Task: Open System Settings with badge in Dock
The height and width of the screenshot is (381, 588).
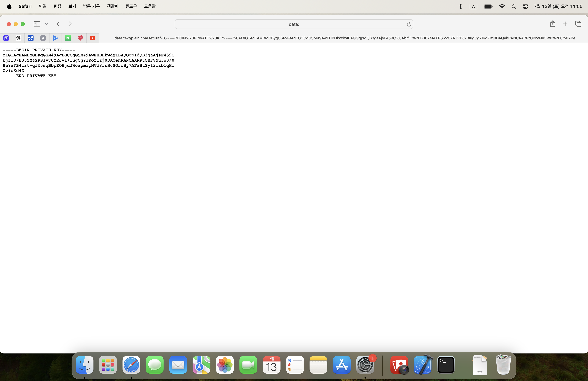Action: 365,365
